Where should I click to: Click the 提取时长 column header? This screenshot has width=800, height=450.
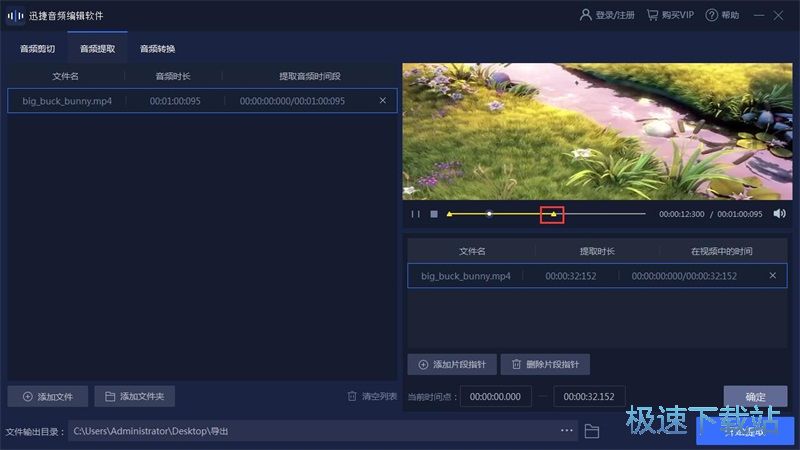(x=597, y=251)
